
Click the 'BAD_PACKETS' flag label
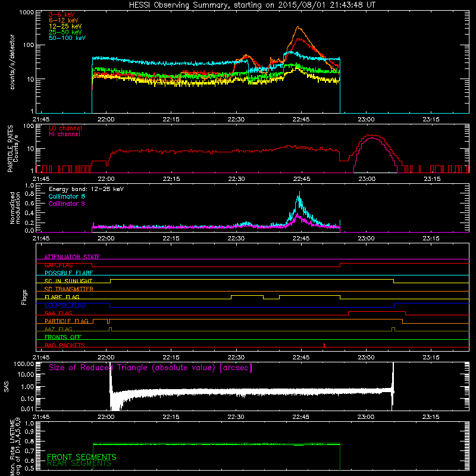click(65, 345)
